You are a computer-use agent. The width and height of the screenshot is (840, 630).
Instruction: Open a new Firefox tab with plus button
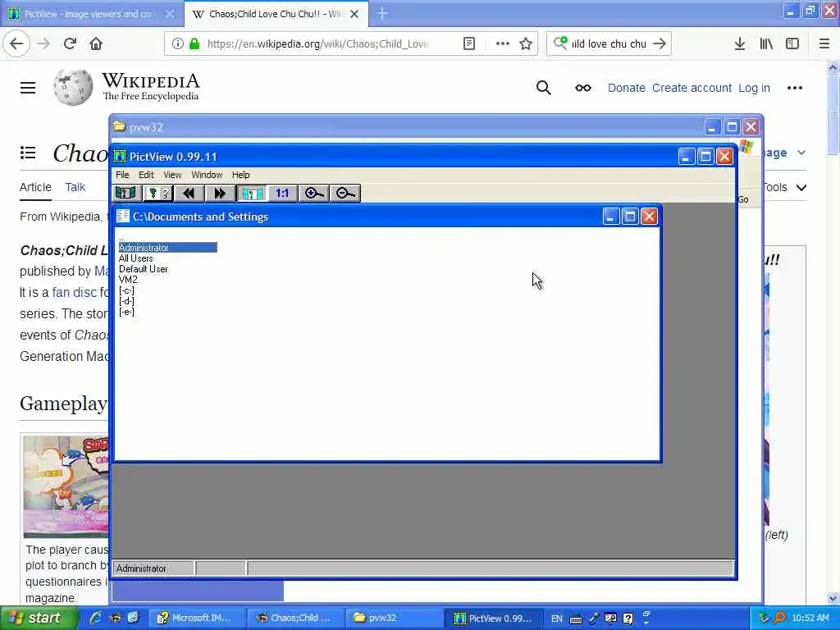[382, 13]
